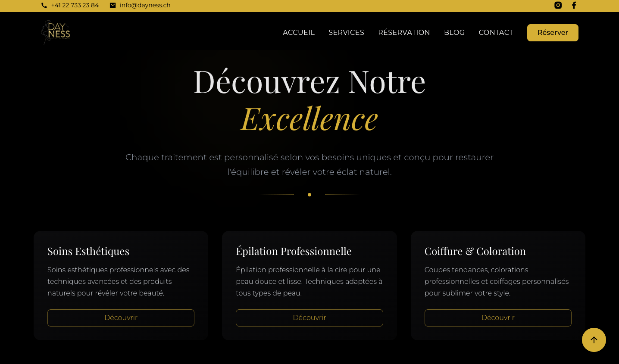Open the Instagram page via its icon
Image resolution: width=619 pixels, height=364 pixels.
pyautogui.click(x=558, y=5)
